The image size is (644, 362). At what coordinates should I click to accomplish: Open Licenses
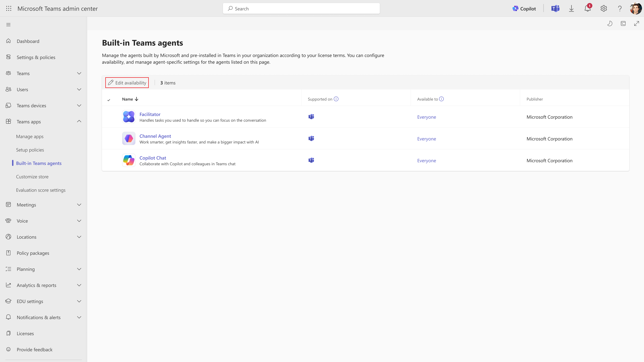[x=25, y=334]
